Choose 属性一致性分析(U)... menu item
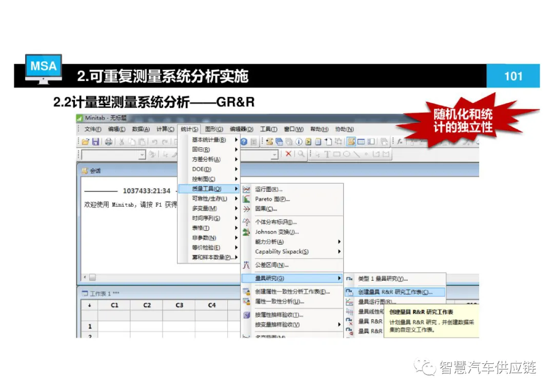Image resolution: width=554 pixels, height=392 pixels. [292, 302]
